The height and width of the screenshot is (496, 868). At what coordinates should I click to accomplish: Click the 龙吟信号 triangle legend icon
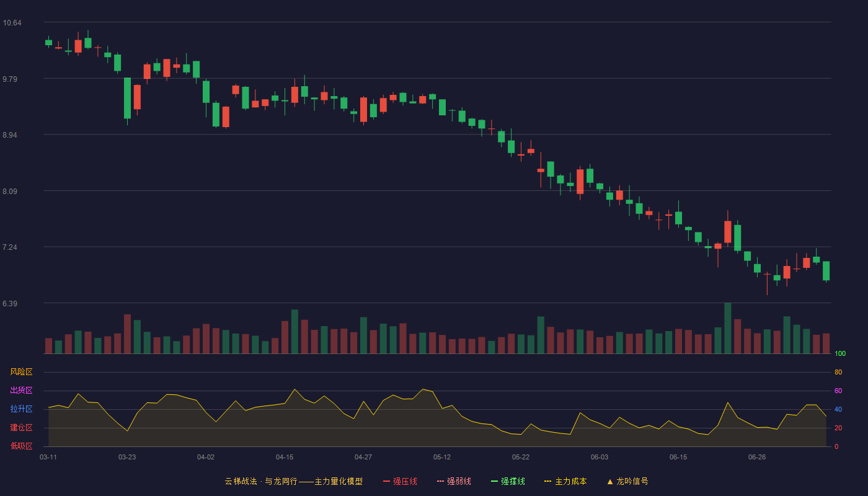point(610,481)
